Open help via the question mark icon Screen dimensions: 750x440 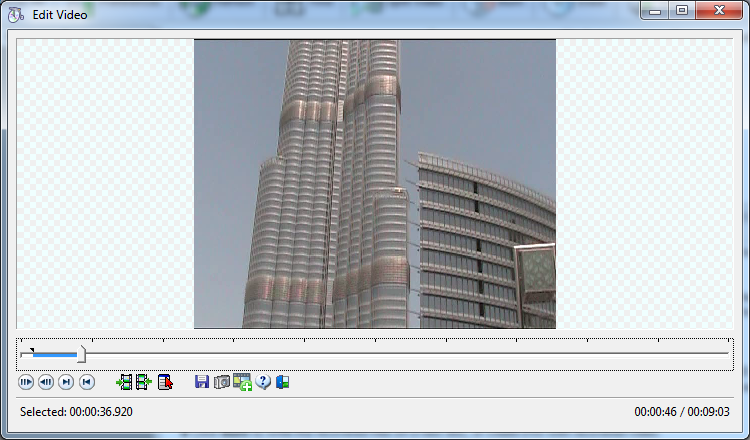(x=263, y=382)
